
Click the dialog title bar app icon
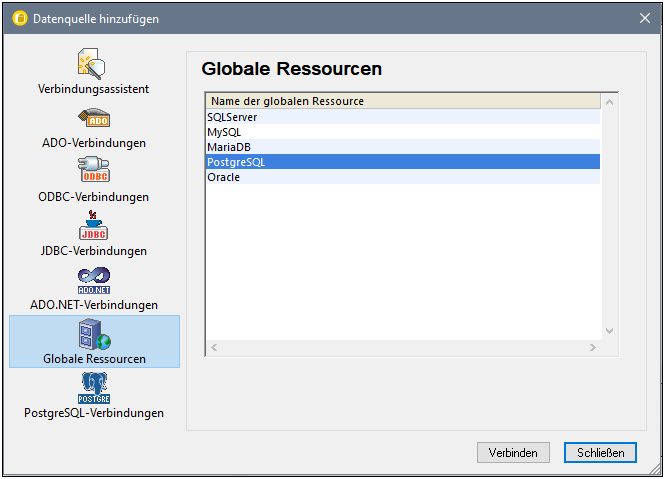(x=17, y=18)
